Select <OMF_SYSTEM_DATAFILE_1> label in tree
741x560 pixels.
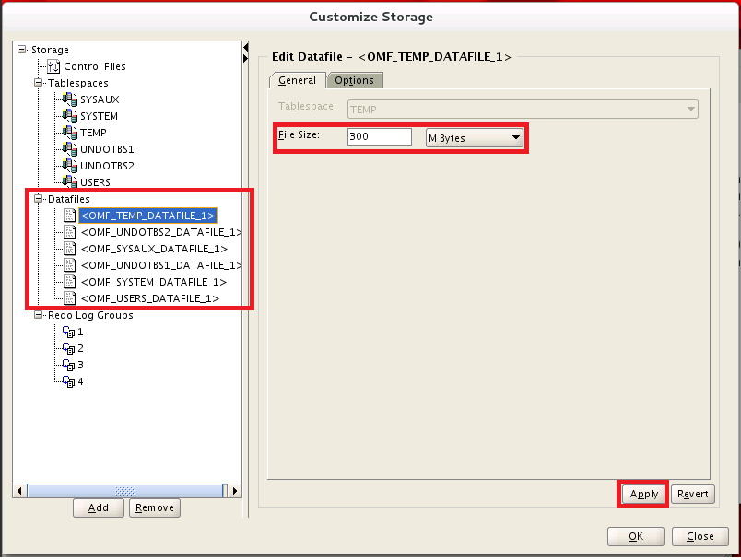[154, 282]
